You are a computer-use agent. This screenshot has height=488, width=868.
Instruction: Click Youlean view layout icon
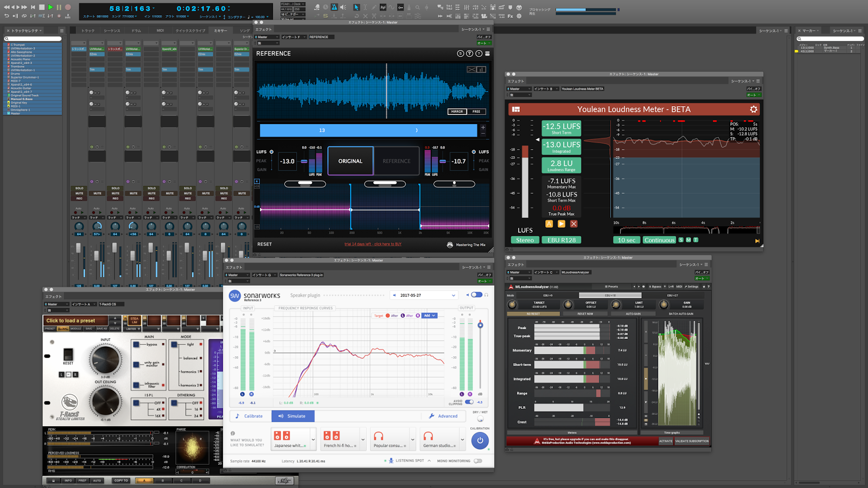pos(516,109)
